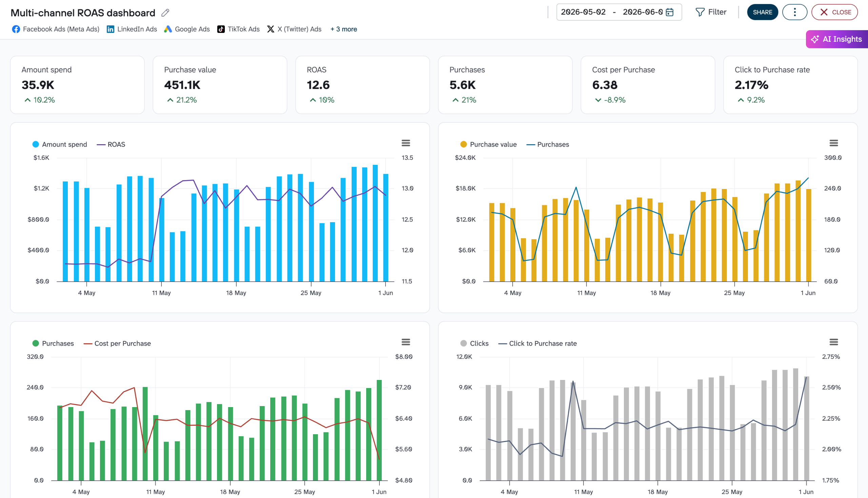Image resolution: width=868 pixels, height=498 pixels.
Task: Open the Filter options
Action: coord(711,12)
